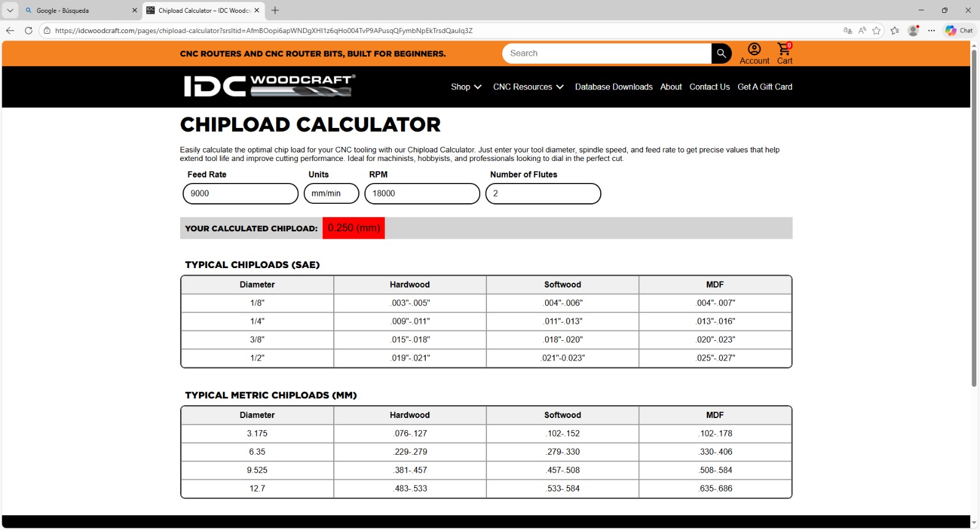Open the Contact Us page
Viewport: 980px width, 530px height.
coord(709,87)
